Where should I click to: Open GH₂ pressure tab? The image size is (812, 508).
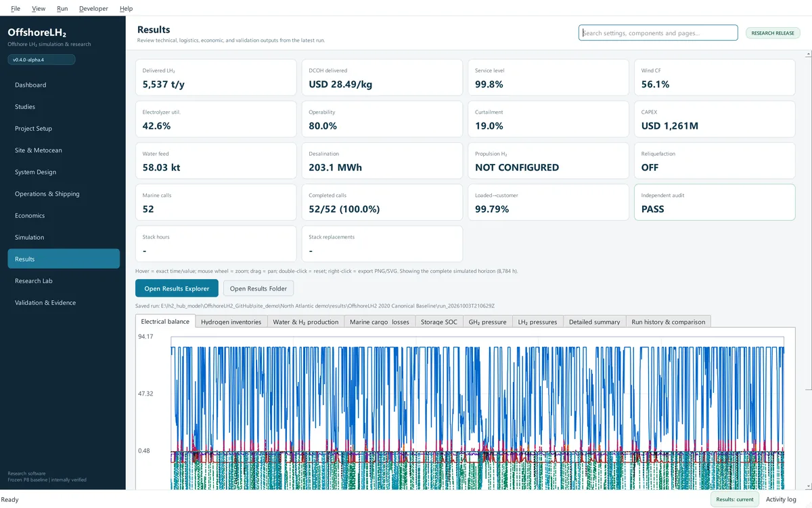487,322
